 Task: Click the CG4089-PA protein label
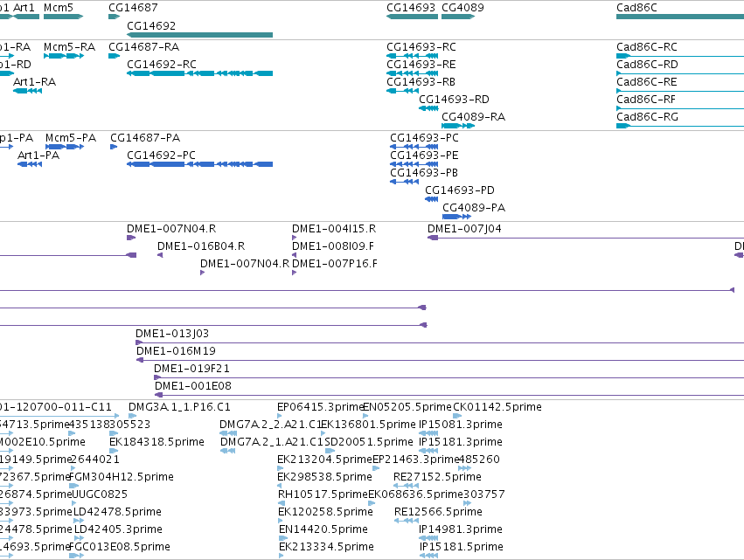pos(474,208)
